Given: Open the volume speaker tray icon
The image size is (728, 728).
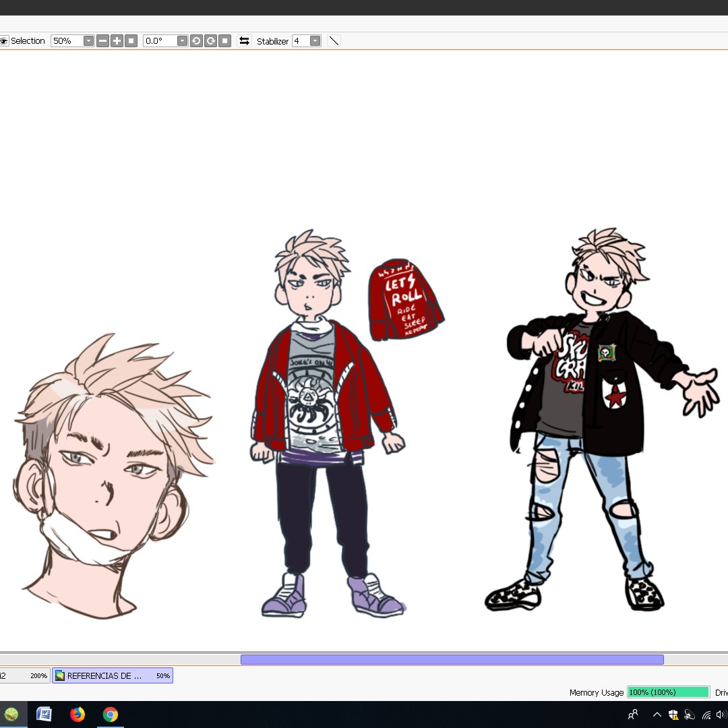Looking at the screenshot, I should tap(721, 715).
